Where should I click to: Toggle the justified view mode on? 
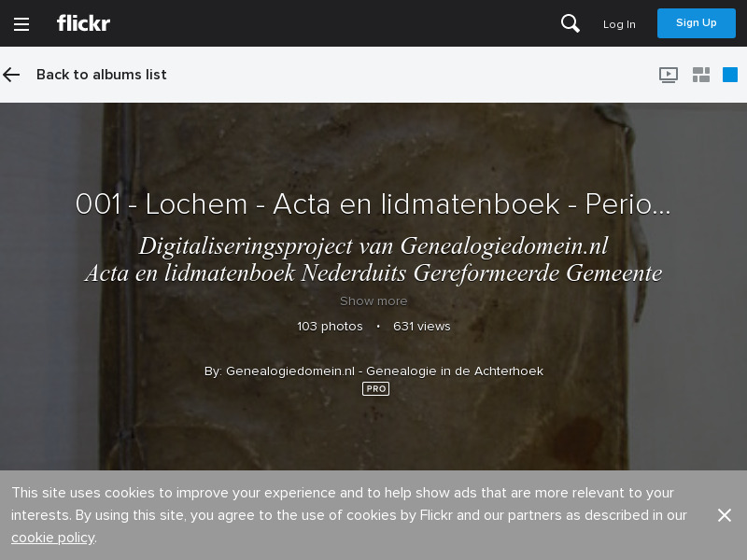[701, 75]
